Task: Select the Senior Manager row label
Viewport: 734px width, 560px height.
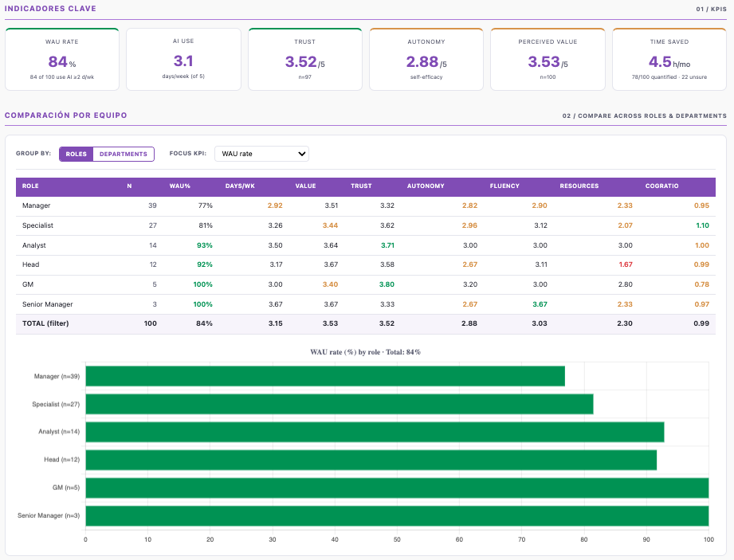Action: [x=47, y=304]
